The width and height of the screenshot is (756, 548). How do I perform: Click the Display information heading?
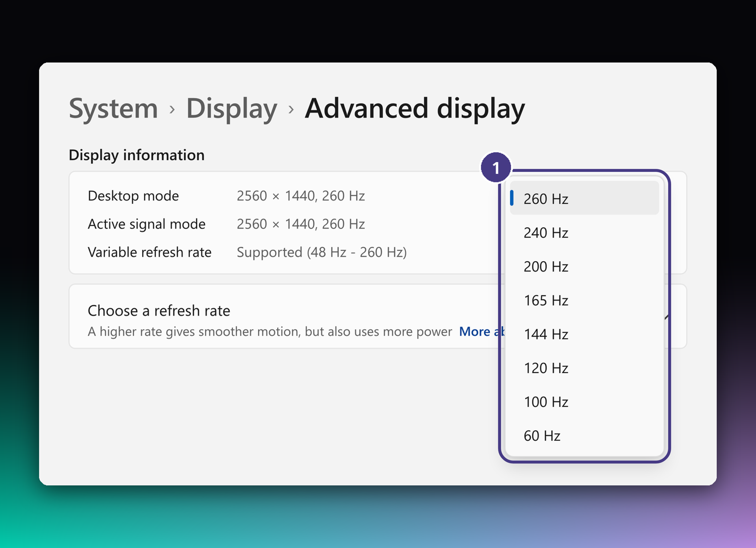click(137, 155)
